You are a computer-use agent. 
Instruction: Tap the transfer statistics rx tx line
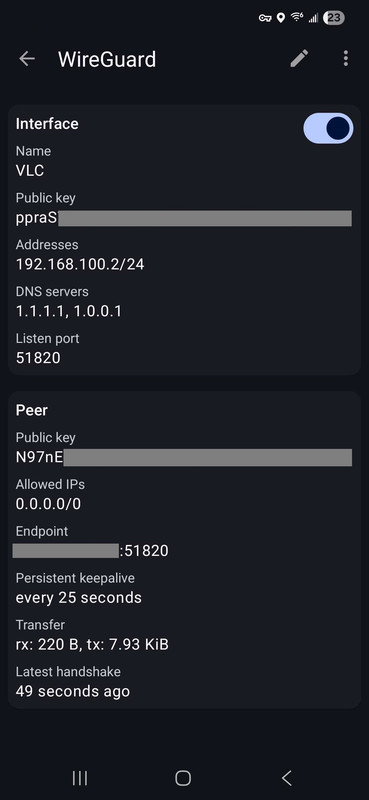click(x=92, y=645)
